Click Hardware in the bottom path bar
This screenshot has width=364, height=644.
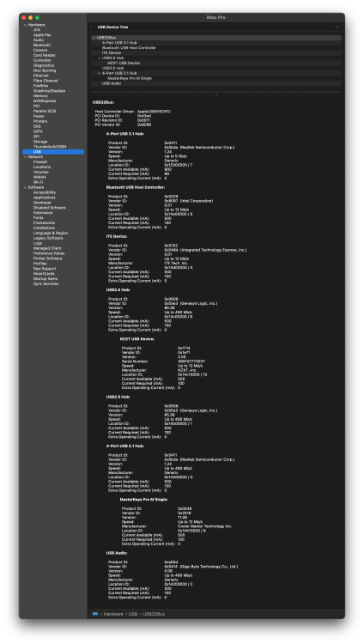113,614
